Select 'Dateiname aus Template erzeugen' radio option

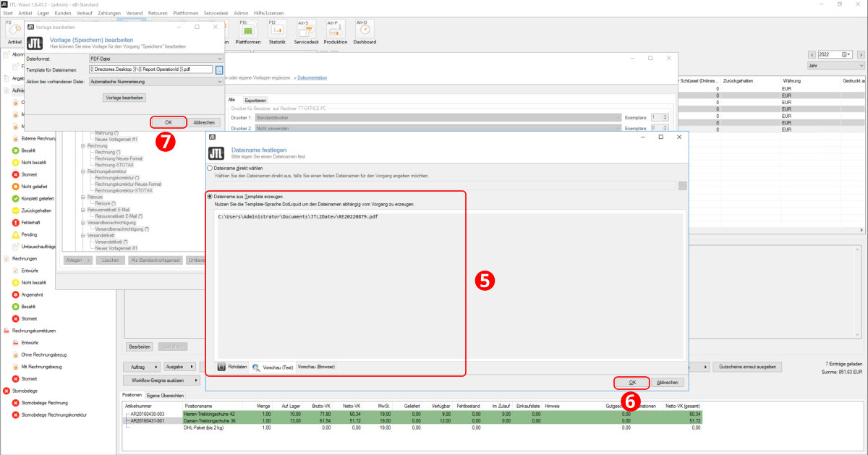coord(210,196)
